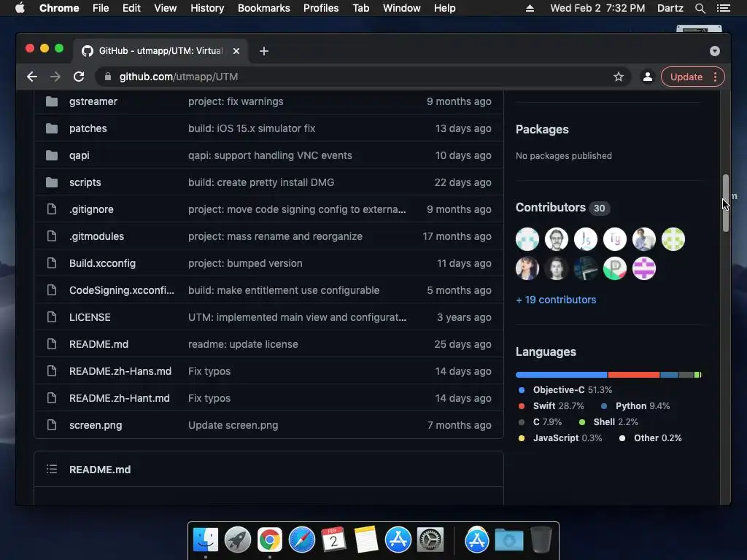The image size is (747, 560).
Task: Open the Chrome History menu
Action: coord(207,8)
